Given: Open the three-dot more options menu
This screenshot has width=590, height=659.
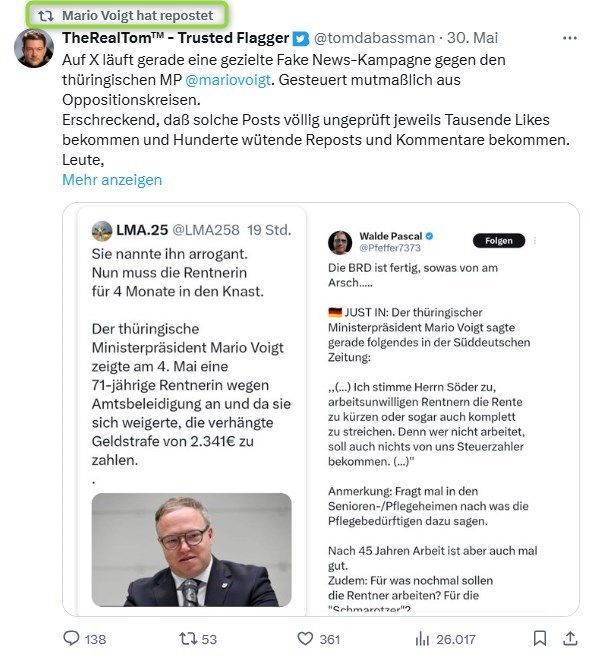Looking at the screenshot, I should pos(570,38).
